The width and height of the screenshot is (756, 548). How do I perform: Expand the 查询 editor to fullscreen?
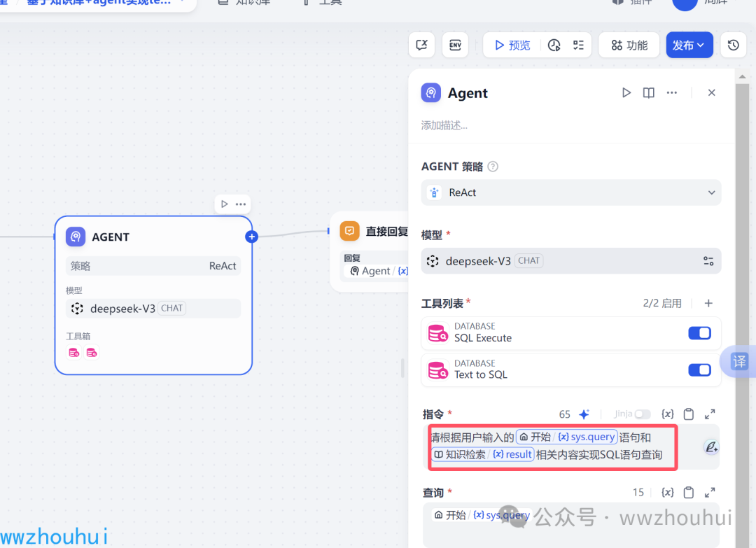(x=710, y=492)
